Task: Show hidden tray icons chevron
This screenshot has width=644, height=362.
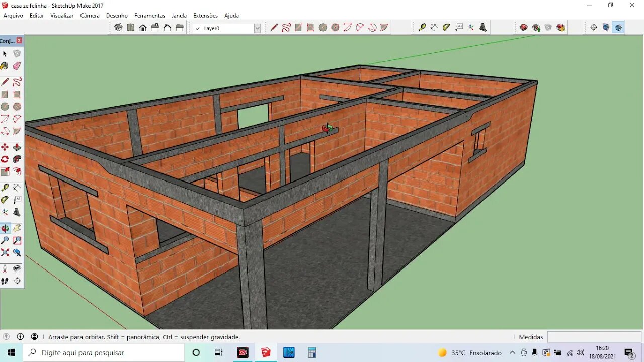Action: 512,353
